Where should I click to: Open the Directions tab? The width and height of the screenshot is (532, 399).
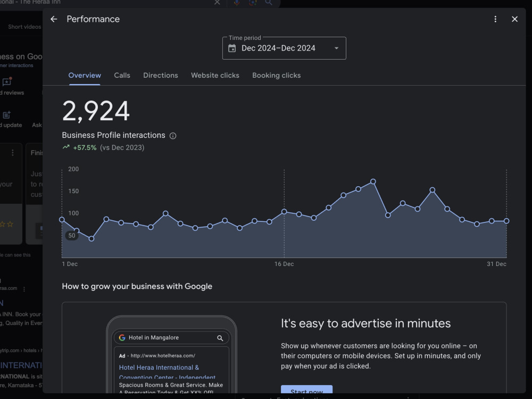click(161, 76)
